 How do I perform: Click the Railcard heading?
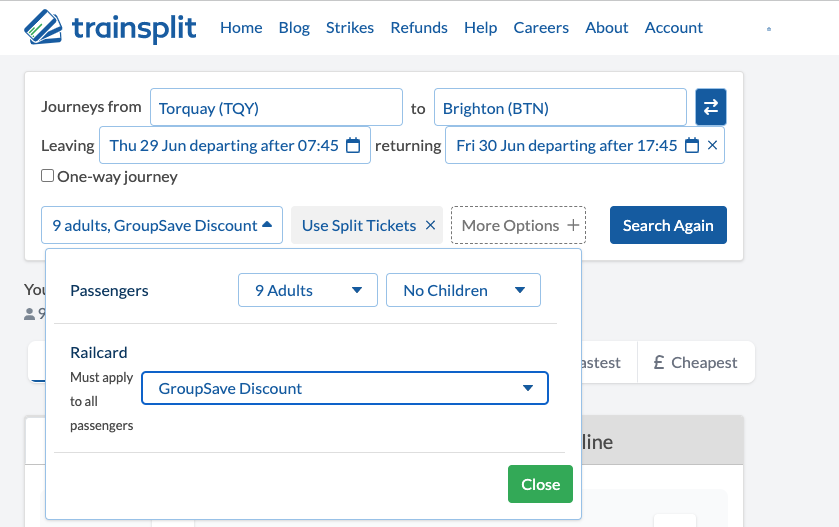[x=99, y=353]
